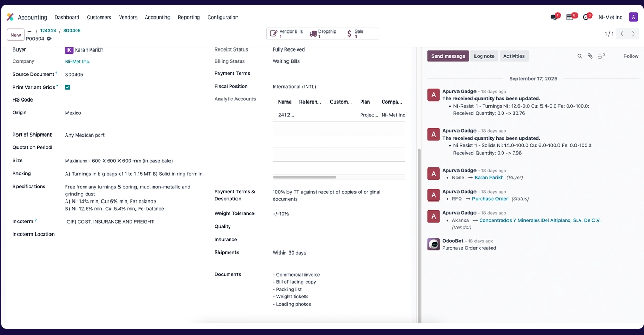Open the Configuration menu
644x335 pixels.
223,18
